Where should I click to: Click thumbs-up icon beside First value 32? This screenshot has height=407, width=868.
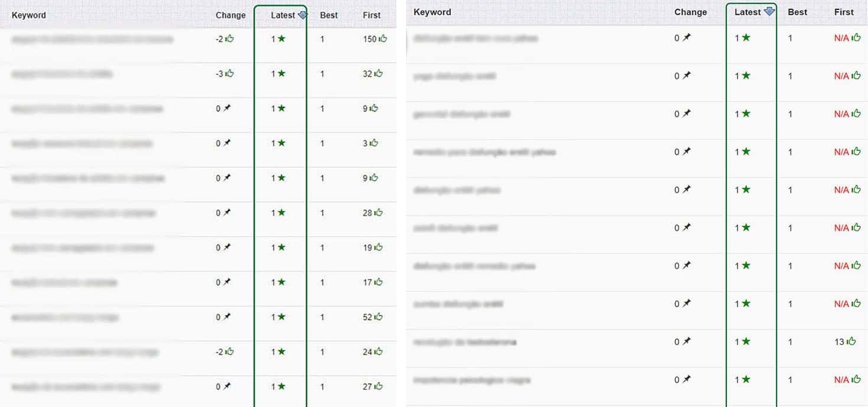click(378, 74)
